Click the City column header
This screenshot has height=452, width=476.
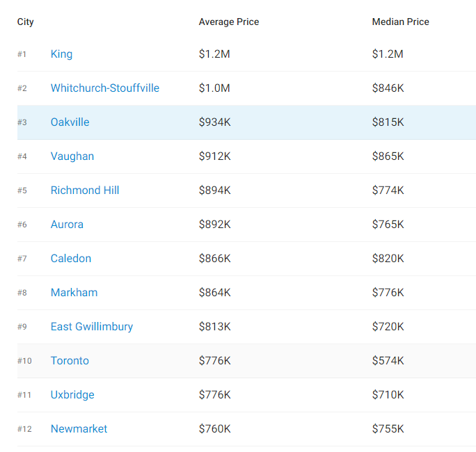point(26,22)
